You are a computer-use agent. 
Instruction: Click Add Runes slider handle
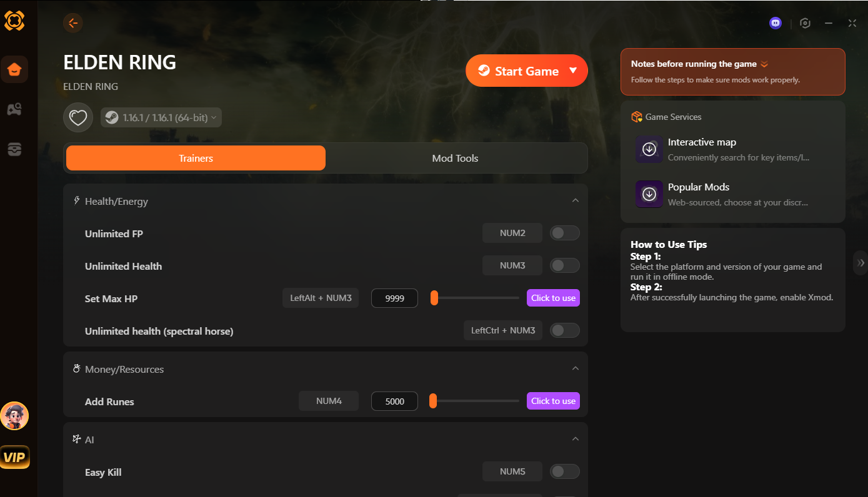[x=432, y=401]
